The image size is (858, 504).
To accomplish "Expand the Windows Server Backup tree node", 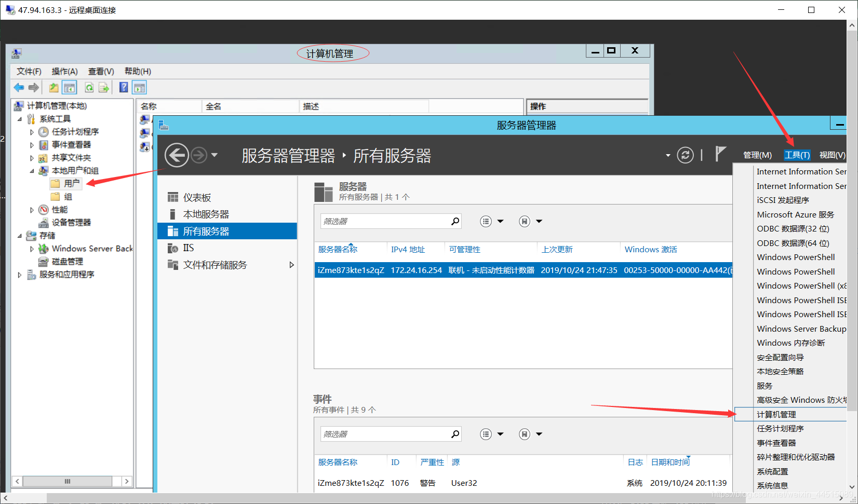I will [x=32, y=249].
